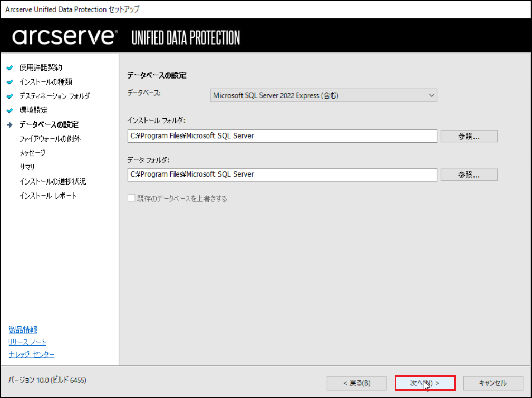Select 使用許諾契約 step in sidebar
This screenshot has height=398, width=532.
click(41, 67)
